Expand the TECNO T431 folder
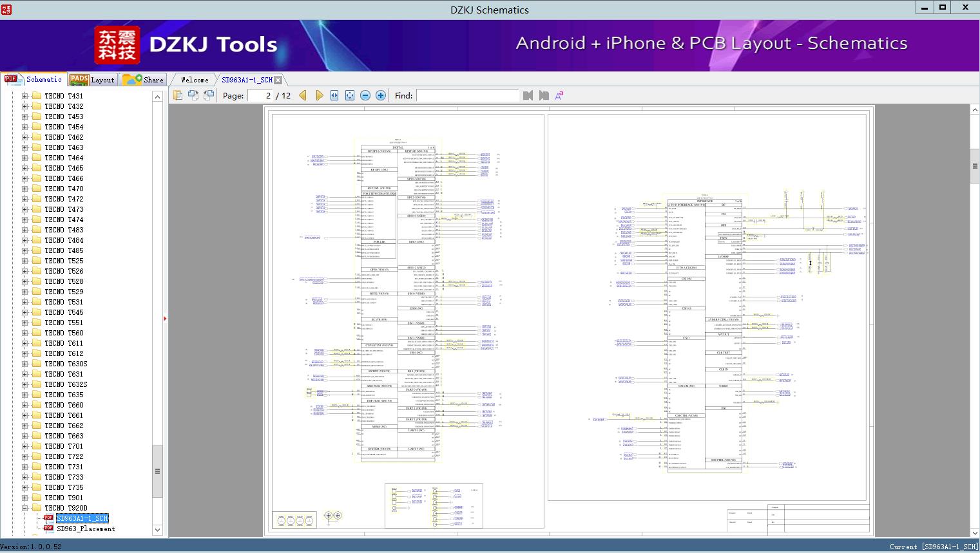The height and width of the screenshot is (553, 980). [25, 96]
